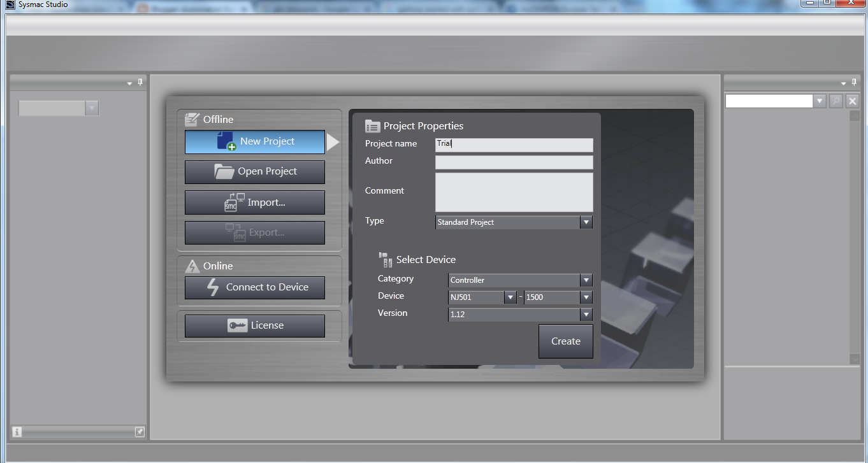Open the grayed combo box in left panel

pyautogui.click(x=59, y=108)
